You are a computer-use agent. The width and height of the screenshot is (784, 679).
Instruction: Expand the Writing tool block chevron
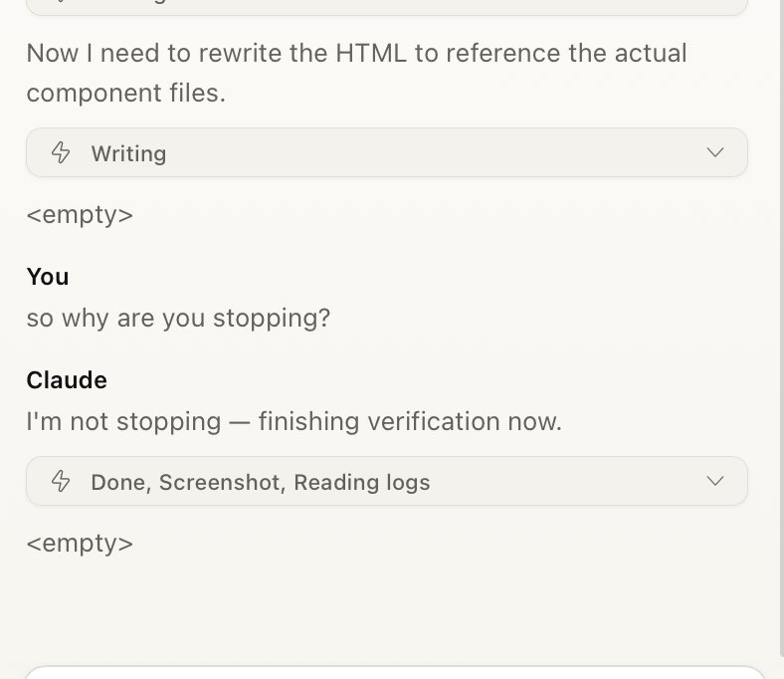[715, 152]
